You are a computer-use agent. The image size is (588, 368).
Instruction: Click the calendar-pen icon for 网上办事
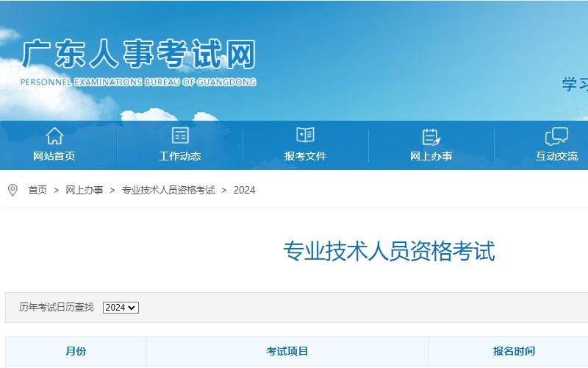[x=431, y=136]
